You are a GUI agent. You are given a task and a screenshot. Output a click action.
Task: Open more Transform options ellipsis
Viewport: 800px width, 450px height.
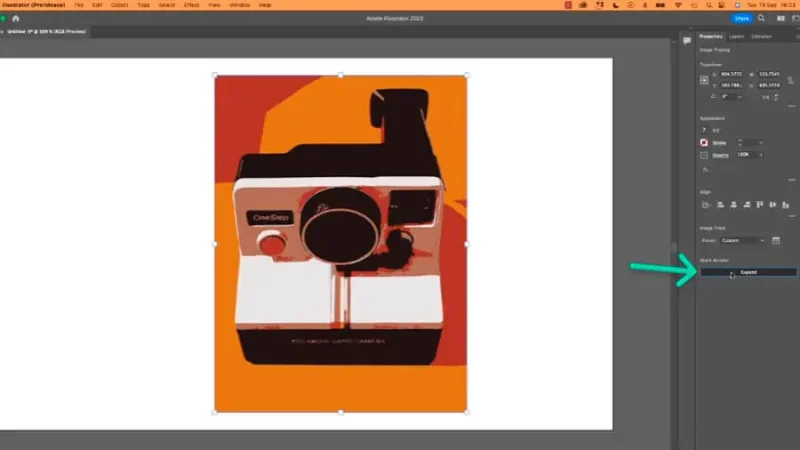(x=791, y=106)
